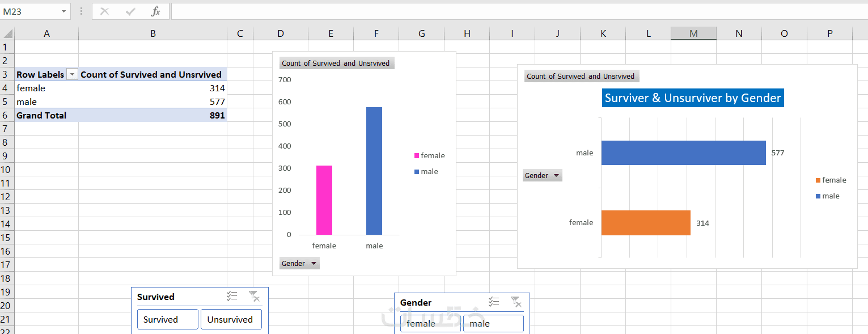Click the Insert Function fx icon

click(x=155, y=11)
